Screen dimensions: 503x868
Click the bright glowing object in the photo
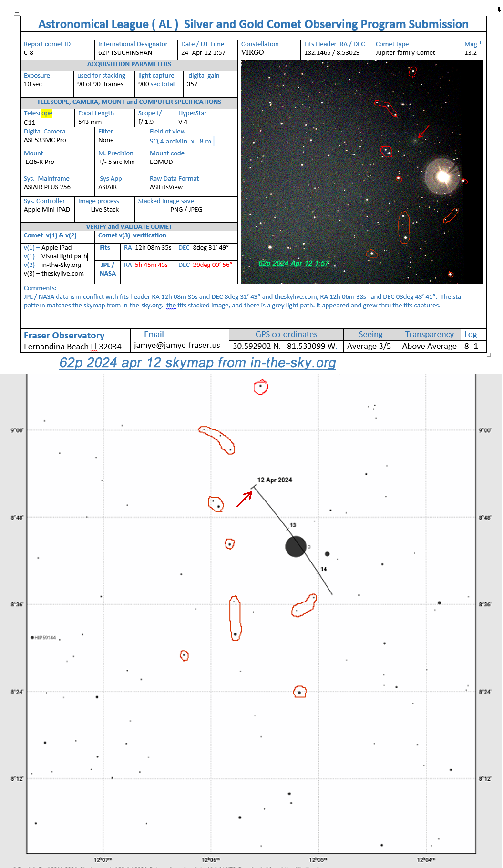(442, 176)
